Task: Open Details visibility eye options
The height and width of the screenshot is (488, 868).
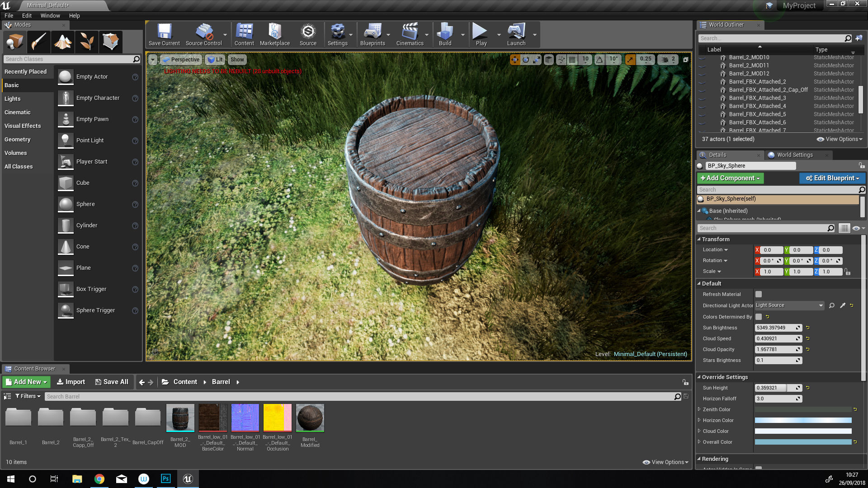Action: tap(858, 228)
